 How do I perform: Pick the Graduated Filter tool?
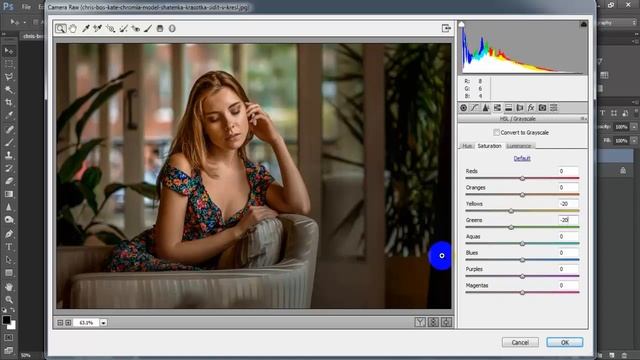pyautogui.click(x=160, y=29)
